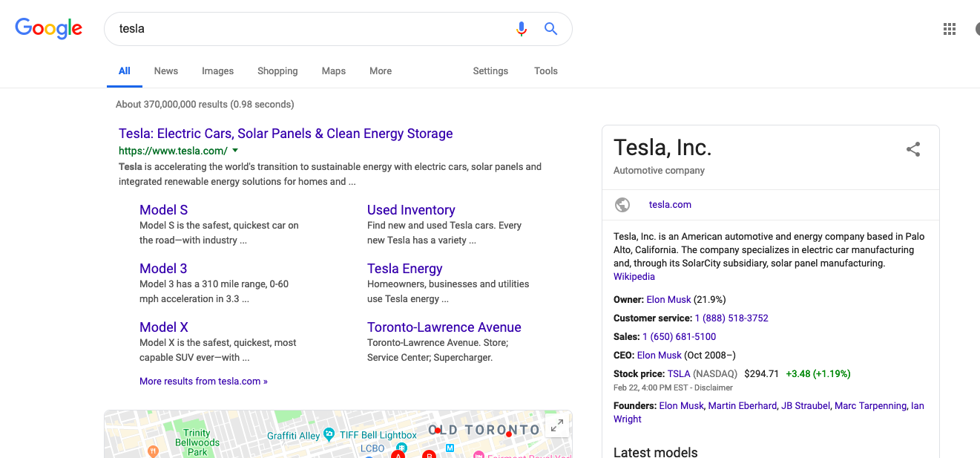
Task: Open the Model 3 sitelink
Action: coord(163,269)
